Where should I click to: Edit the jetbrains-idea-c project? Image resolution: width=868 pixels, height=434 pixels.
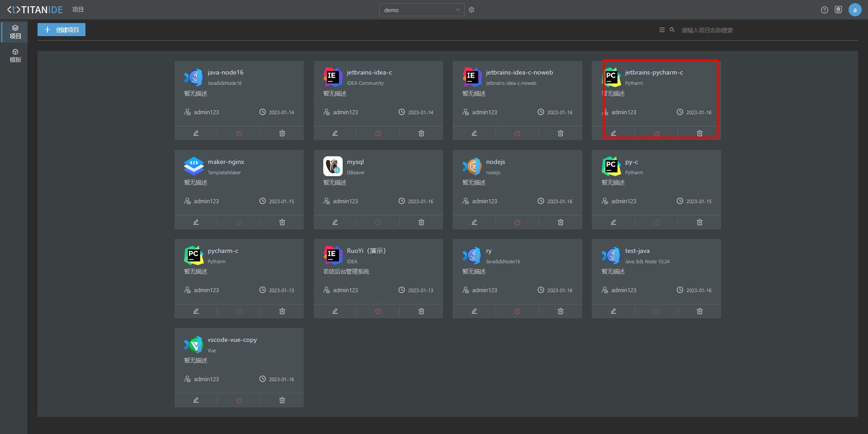[x=335, y=133]
